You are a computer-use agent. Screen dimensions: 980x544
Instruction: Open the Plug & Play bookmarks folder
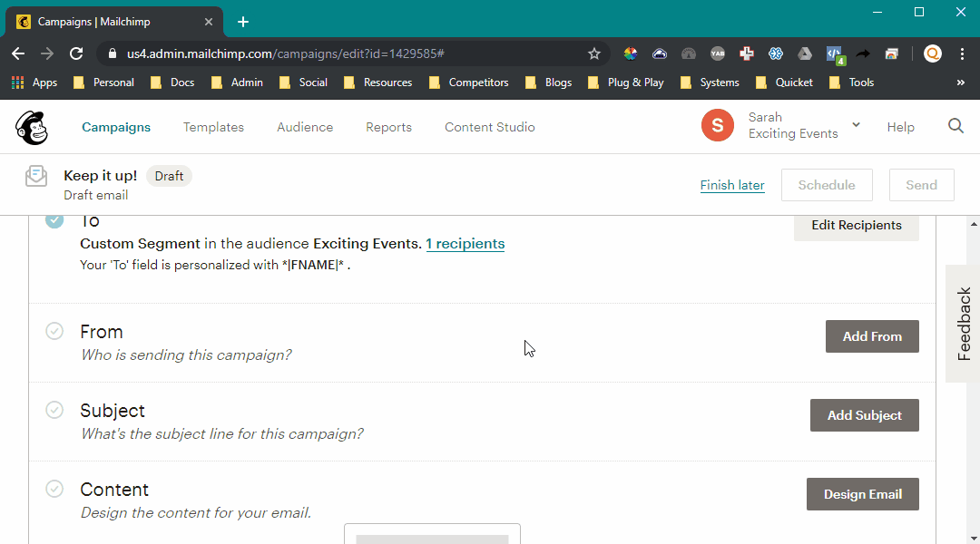(625, 83)
